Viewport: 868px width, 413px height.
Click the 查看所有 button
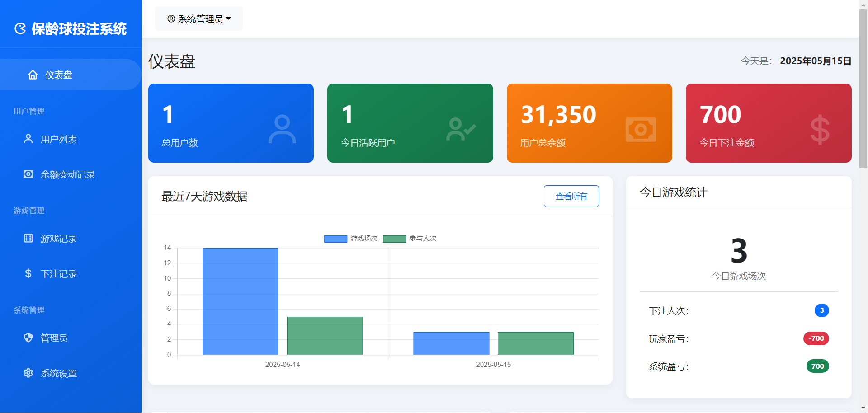(571, 196)
